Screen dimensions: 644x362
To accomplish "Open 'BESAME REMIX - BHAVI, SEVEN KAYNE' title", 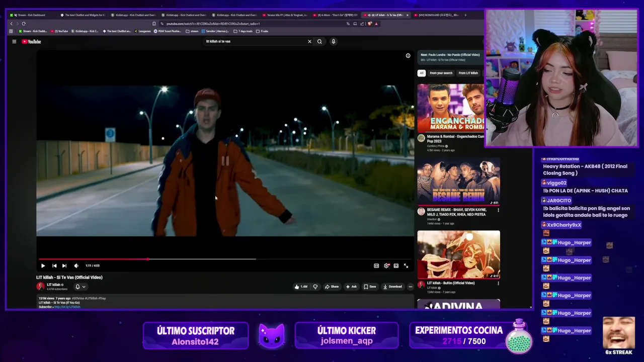I will [x=456, y=212].
